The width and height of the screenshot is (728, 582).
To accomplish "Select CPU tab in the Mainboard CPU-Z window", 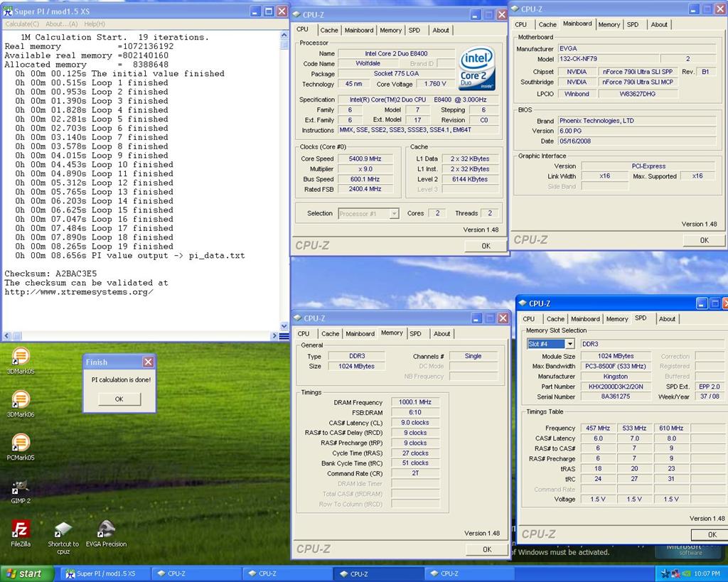I will (520, 25).
